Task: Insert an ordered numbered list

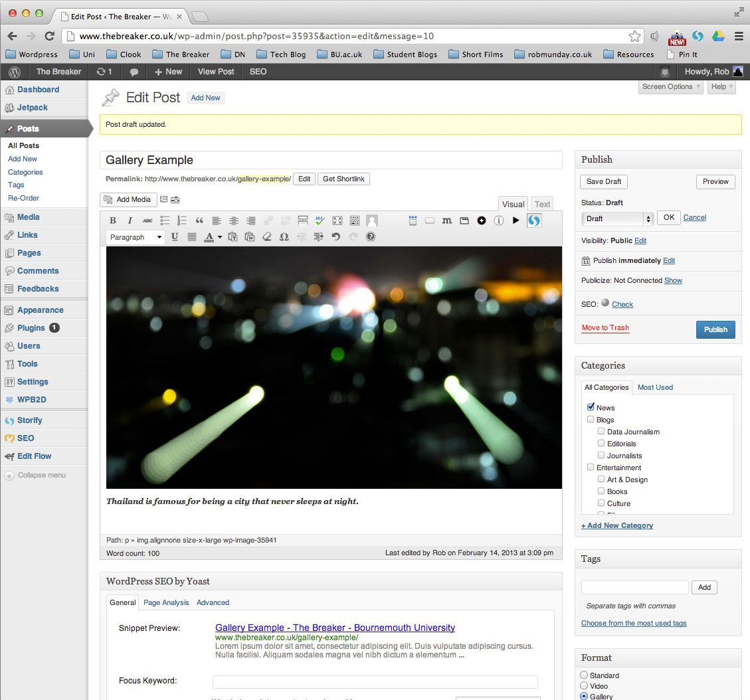Action: [x=182, y=220]
